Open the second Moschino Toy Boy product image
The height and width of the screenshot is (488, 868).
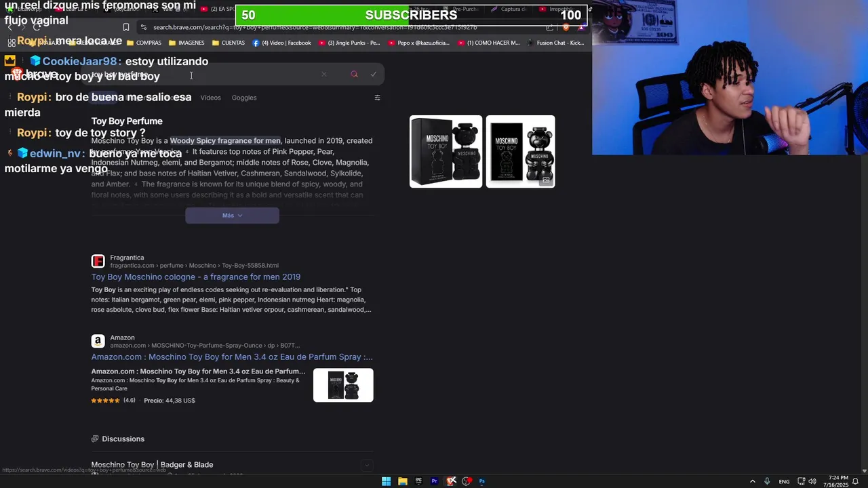pos(520,151)
